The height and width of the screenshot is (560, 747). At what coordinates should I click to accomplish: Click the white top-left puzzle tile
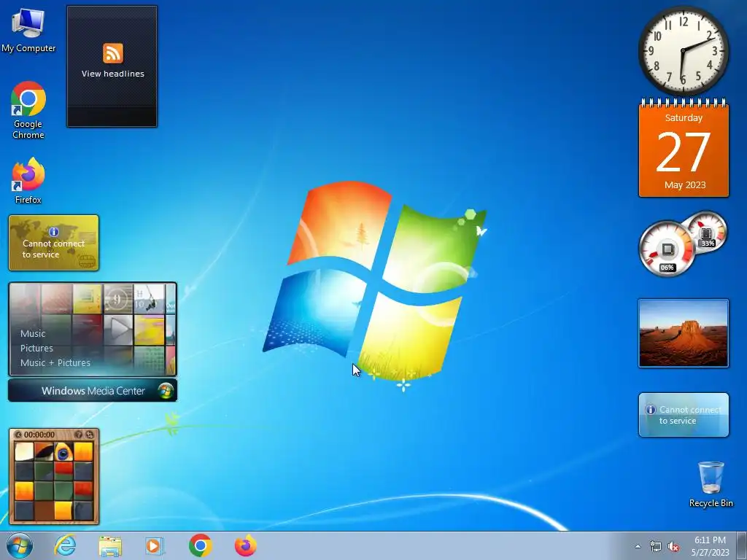click(x=24, y=452)
